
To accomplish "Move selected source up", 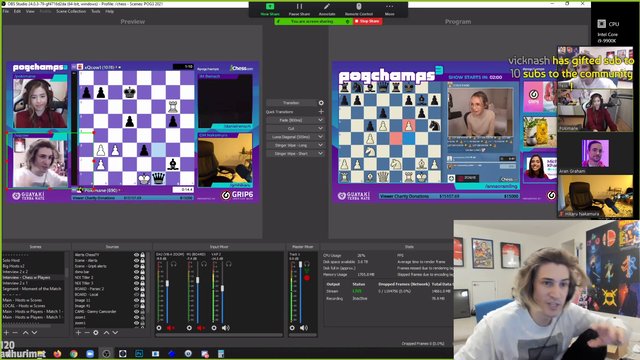I will point(107,333).
